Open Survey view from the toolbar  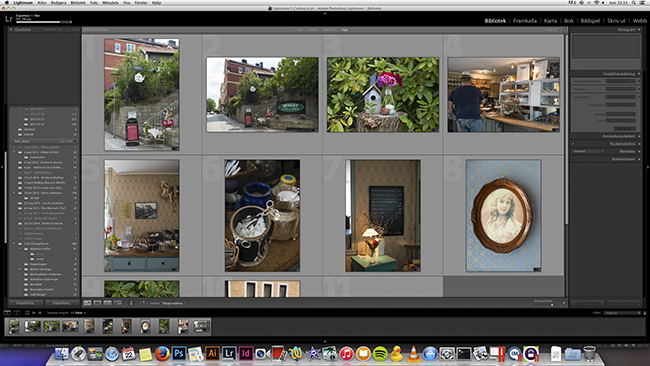(118, 303)
